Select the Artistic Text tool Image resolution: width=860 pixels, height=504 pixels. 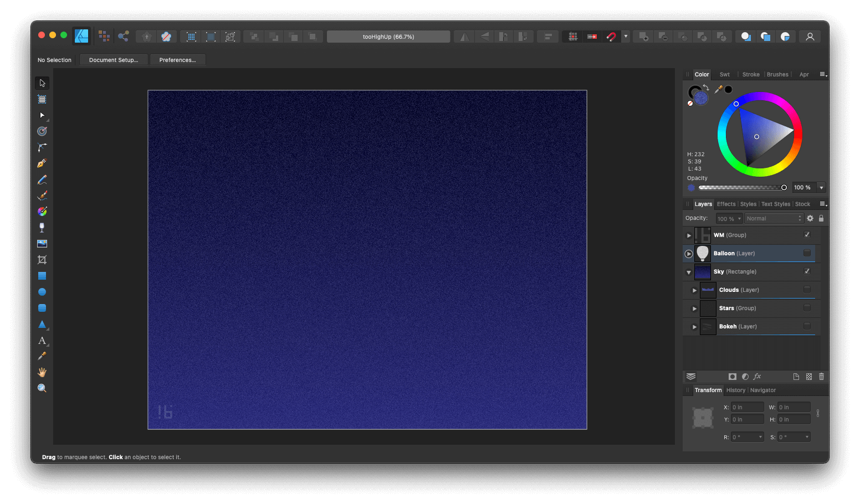click(42, 341)
